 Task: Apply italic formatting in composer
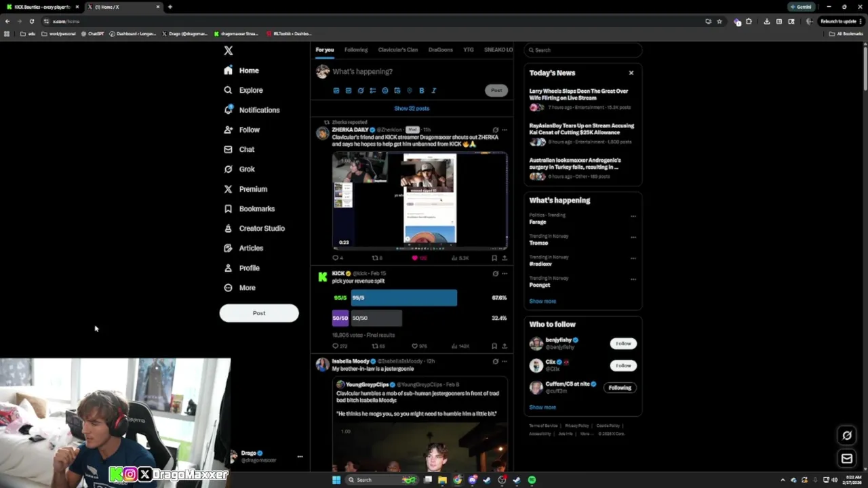[x=434, y=90]
